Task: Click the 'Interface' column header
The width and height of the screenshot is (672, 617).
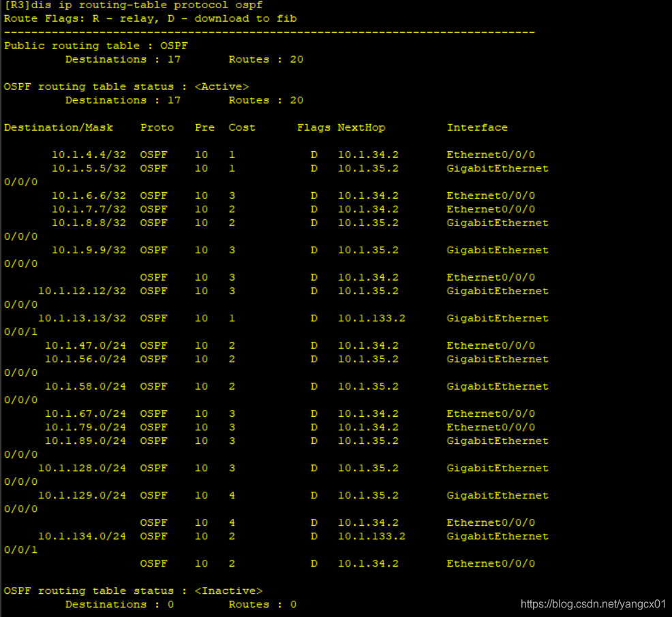Action: coord(477,127)
